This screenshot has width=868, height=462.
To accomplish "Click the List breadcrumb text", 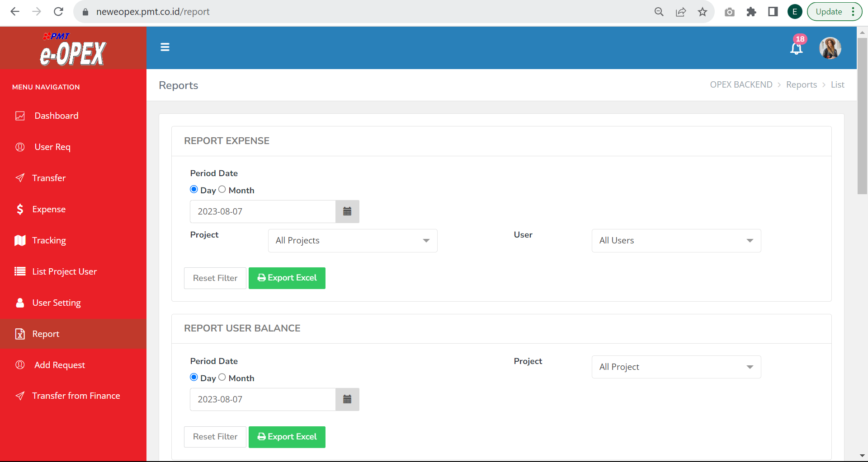I will pos(838,85).
